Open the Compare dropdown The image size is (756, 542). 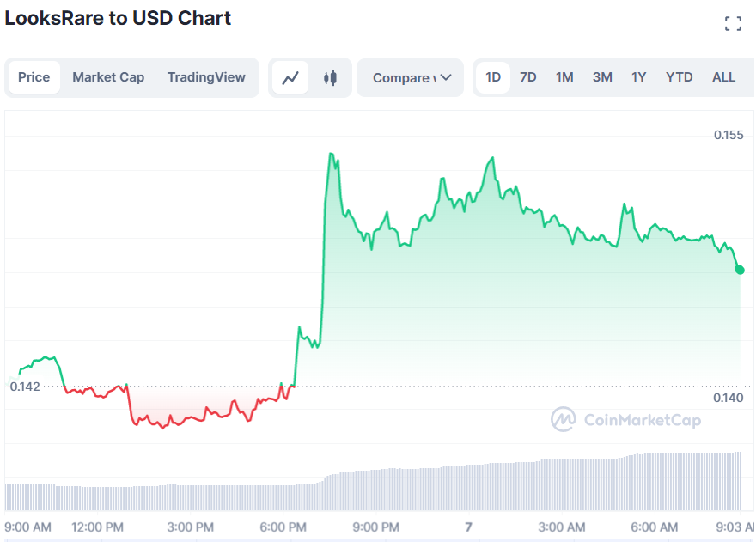click(x=411, y=77)
